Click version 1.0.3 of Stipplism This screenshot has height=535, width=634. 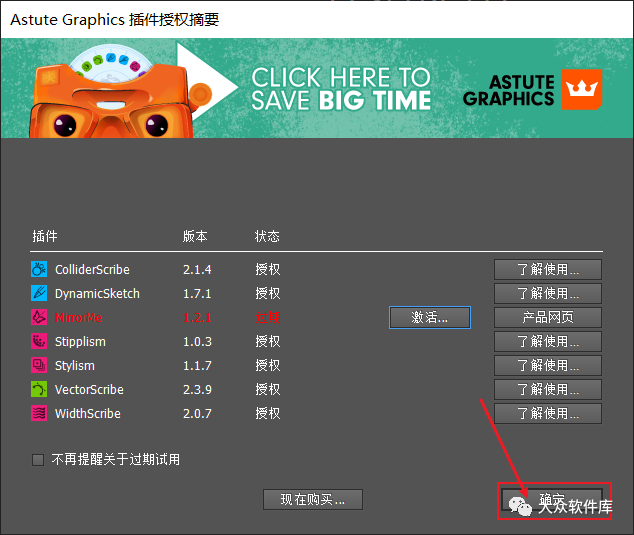197,342
